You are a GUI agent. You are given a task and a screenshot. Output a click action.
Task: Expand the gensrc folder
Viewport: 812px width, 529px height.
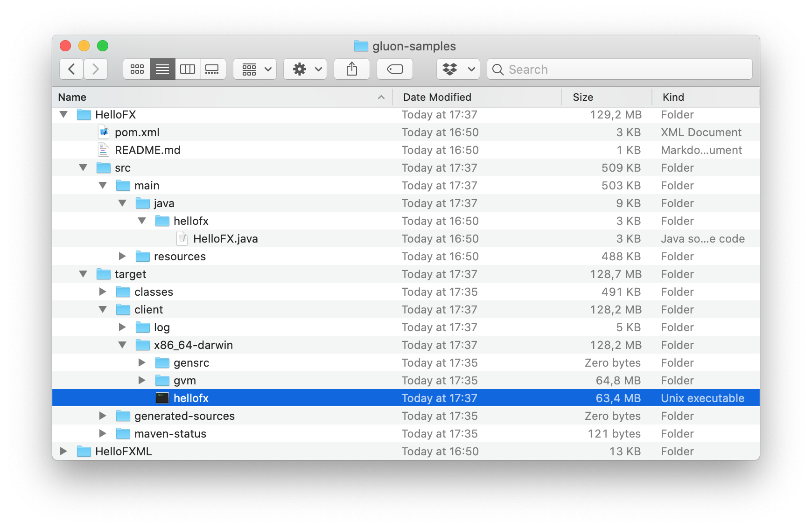click(142, 362)
